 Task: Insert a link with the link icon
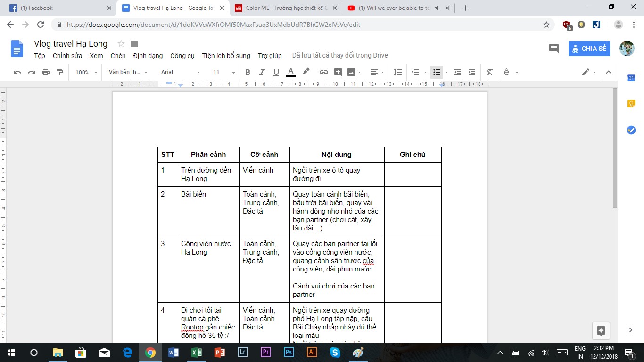coord(324,72)
